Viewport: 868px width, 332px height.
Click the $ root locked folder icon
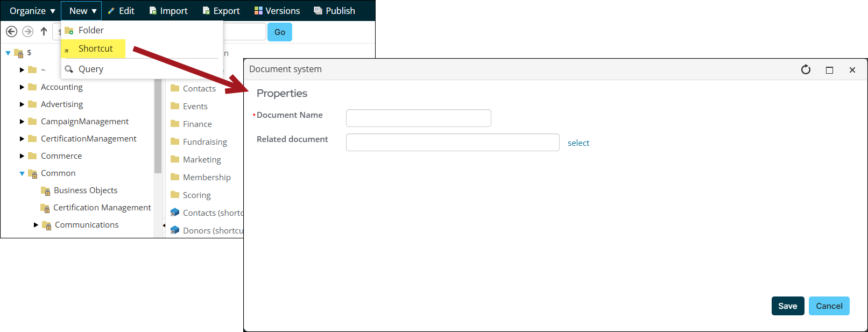coord(19,53)
